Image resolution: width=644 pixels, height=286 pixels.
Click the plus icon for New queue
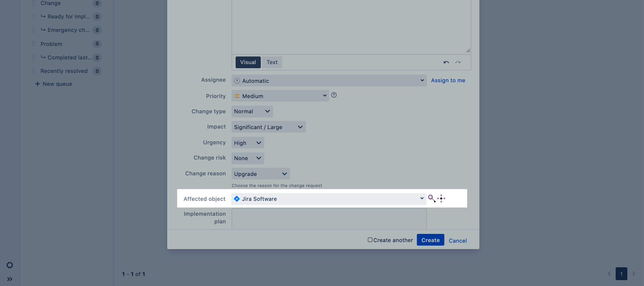point(37,84)
